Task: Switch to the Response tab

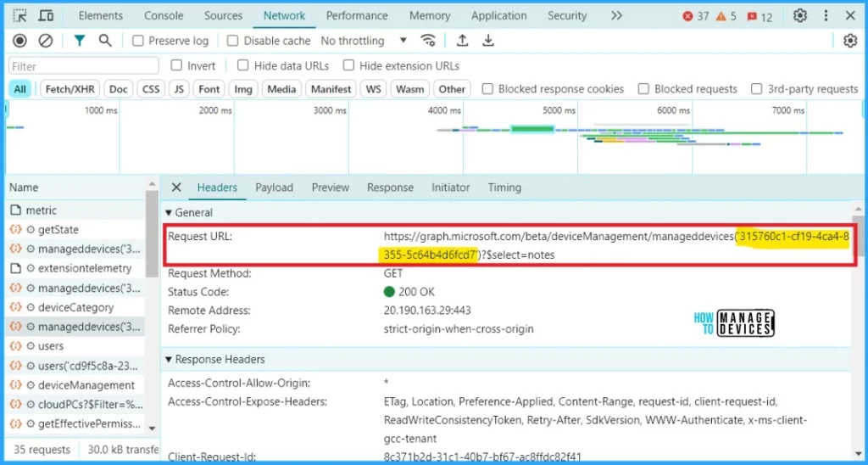Action: coord(390,188)
